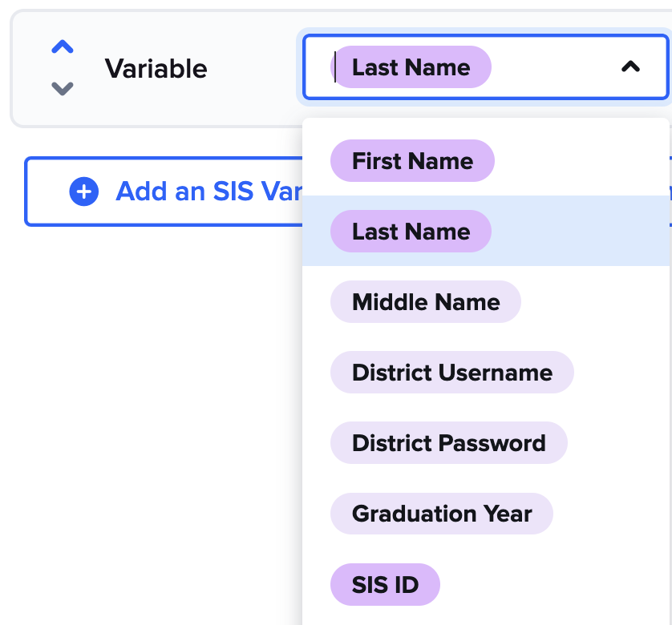Pick District Username from the dropdown
This screenshot has height=625, width=672.
point(451,373)
